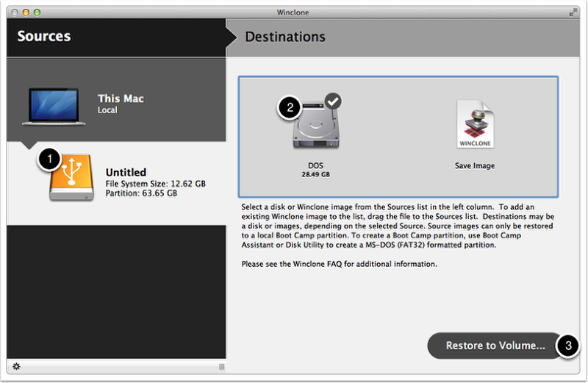Image resolution: width=588 pixels, height=383 pixels.
Task: Click the gear icon under the Sources list
Action: click(x=16, y=366)
